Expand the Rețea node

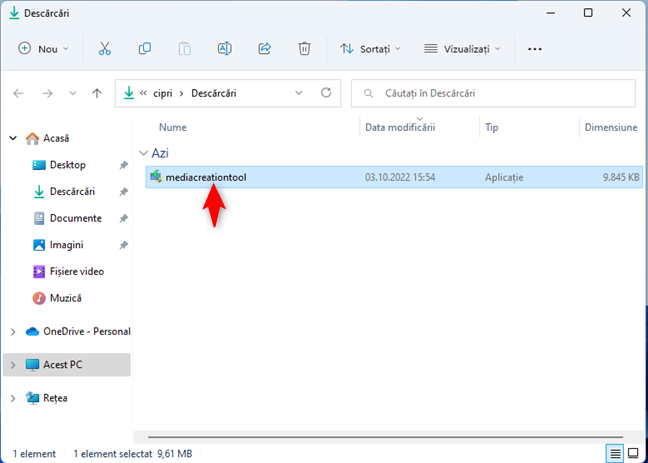(x=13, y=399)
